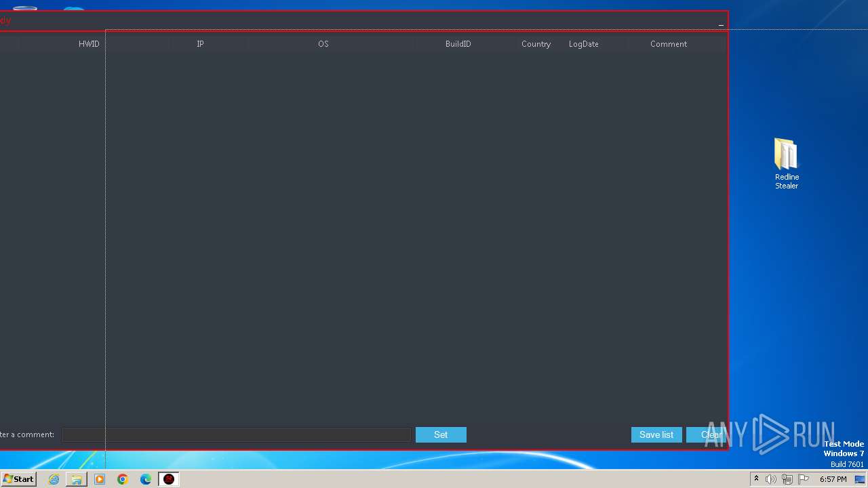The height and width of the screenshot is (488, 868).
Task: Open the volume control tray icon
Action: 771,479
